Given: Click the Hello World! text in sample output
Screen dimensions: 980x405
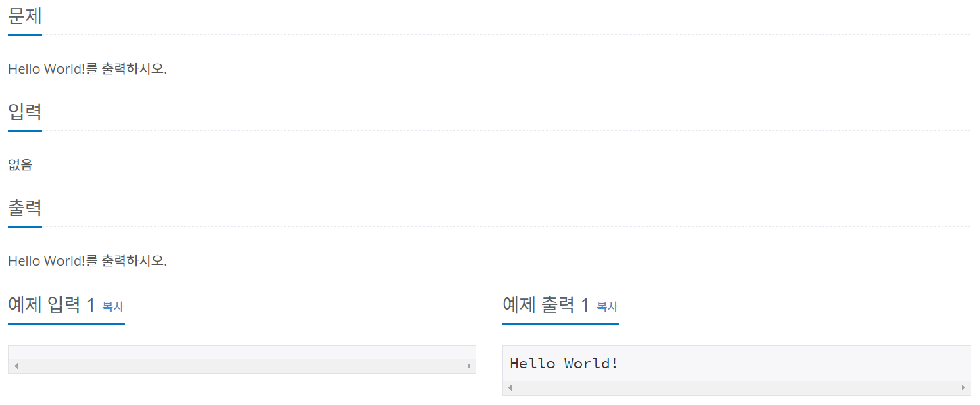Looking at the screenshot, I should (x=564, y=364).
